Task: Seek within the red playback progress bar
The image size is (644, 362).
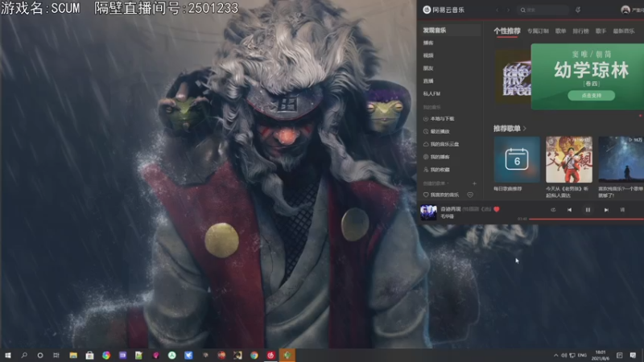Action: pos(586,219)
